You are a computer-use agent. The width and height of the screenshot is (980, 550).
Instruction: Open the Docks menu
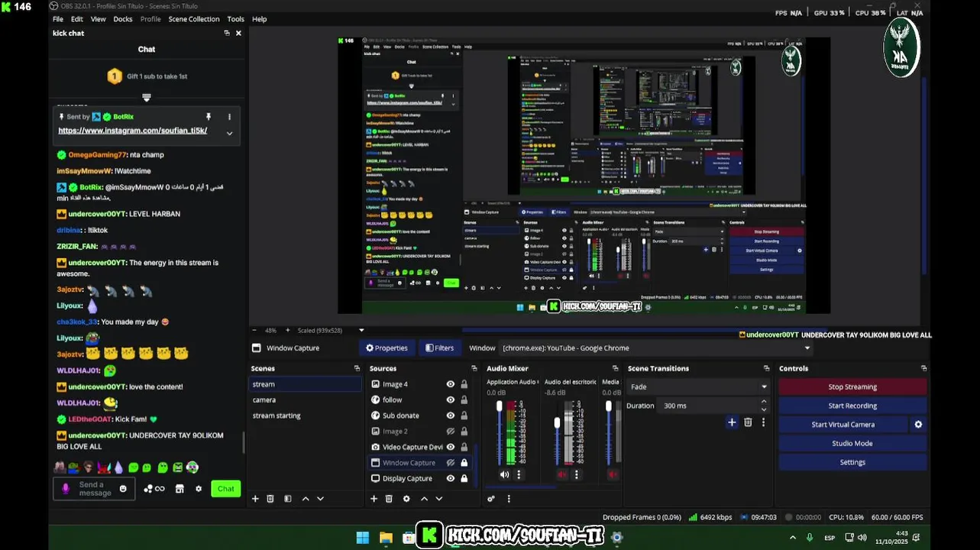(123, 19)
